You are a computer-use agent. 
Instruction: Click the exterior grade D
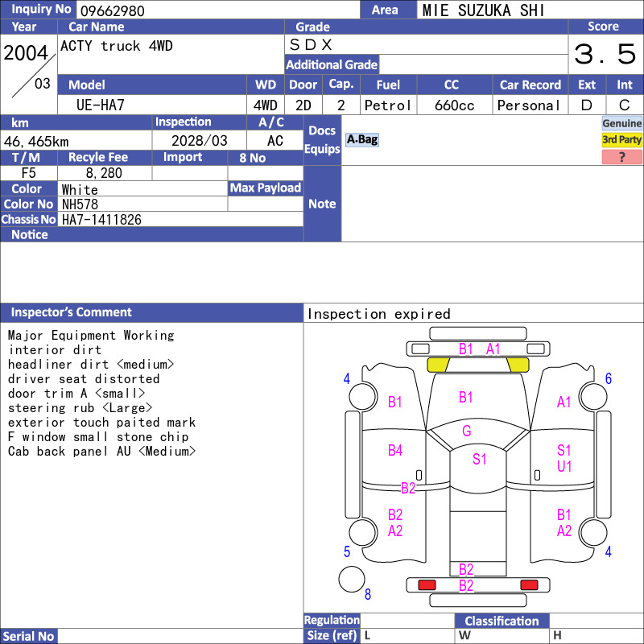(x=587, y=105)
